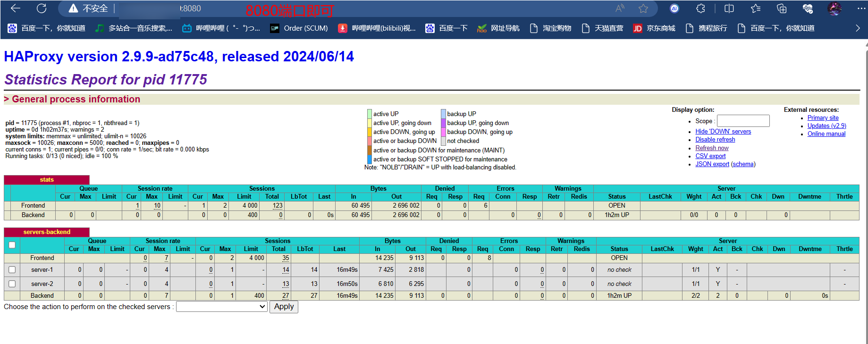Check the server-1 checkbox
Viewport: 868px width, 344px height.
click(x=12, y=270)
